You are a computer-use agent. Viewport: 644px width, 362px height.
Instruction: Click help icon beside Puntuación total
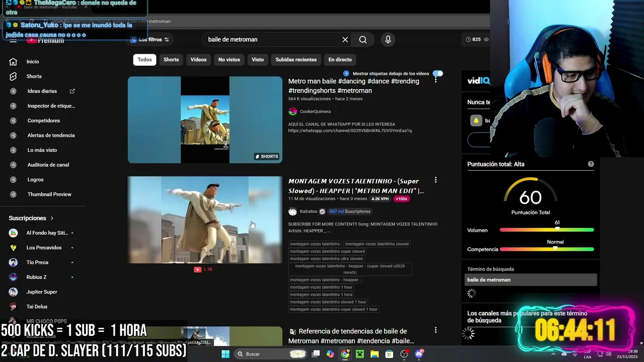pos(591,164)
